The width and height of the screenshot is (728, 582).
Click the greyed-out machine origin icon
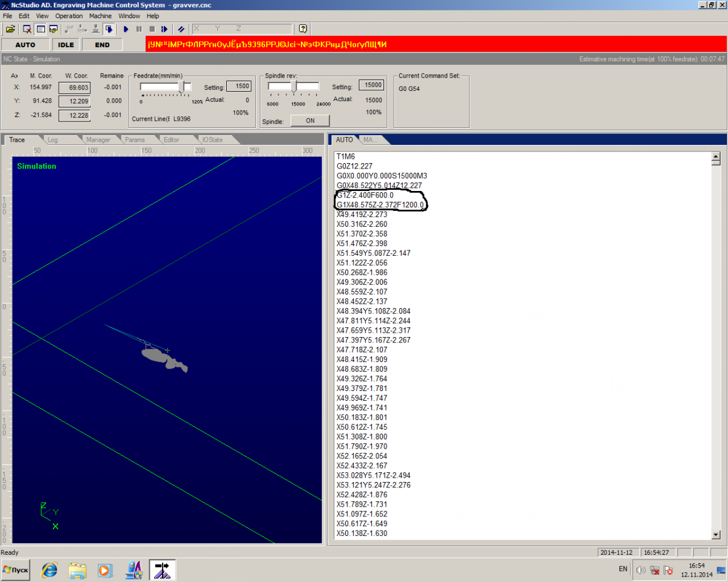pyautogui.click(x=95, y=28)
